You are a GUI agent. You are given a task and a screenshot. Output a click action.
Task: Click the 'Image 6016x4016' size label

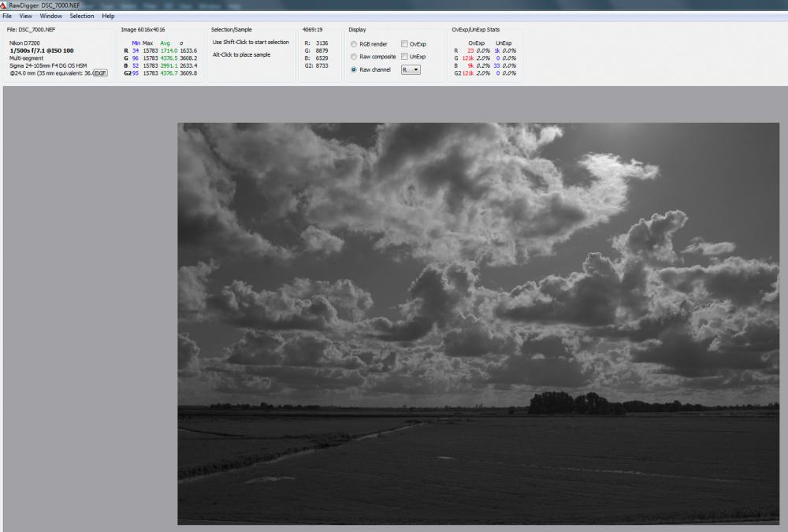coord(143,30)
